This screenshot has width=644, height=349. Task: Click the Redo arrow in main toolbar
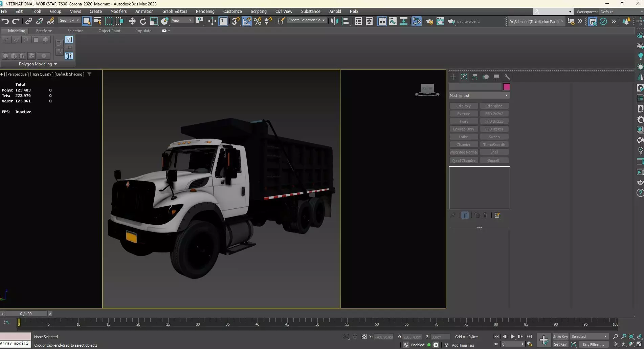(x=16, y=21)
